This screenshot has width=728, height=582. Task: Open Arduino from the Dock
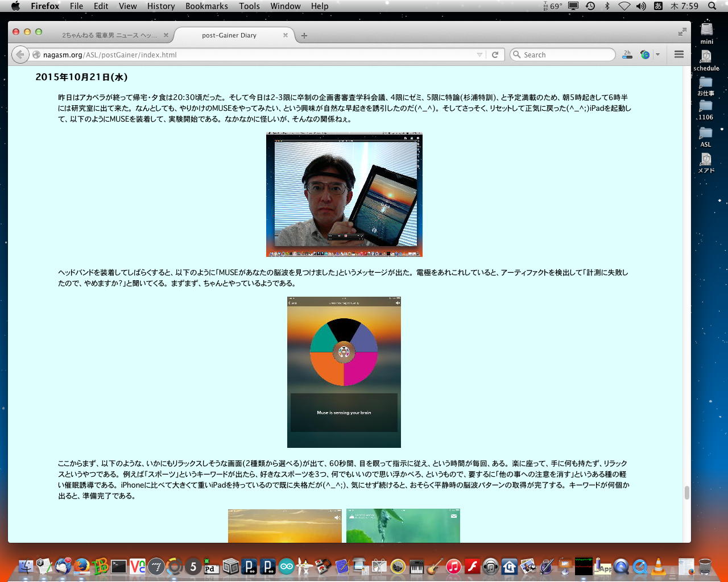(x=286, y=566)
